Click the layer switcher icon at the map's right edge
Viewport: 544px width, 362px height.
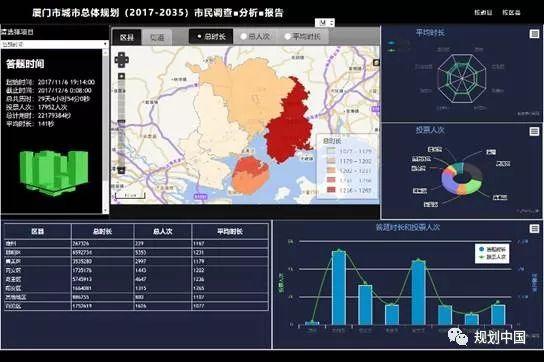(376, 62)
